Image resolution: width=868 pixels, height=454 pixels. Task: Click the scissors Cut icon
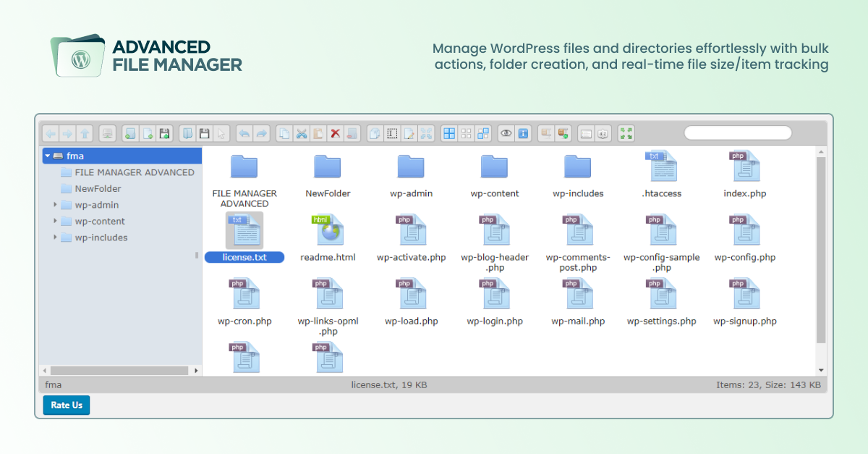coord(302,133)
